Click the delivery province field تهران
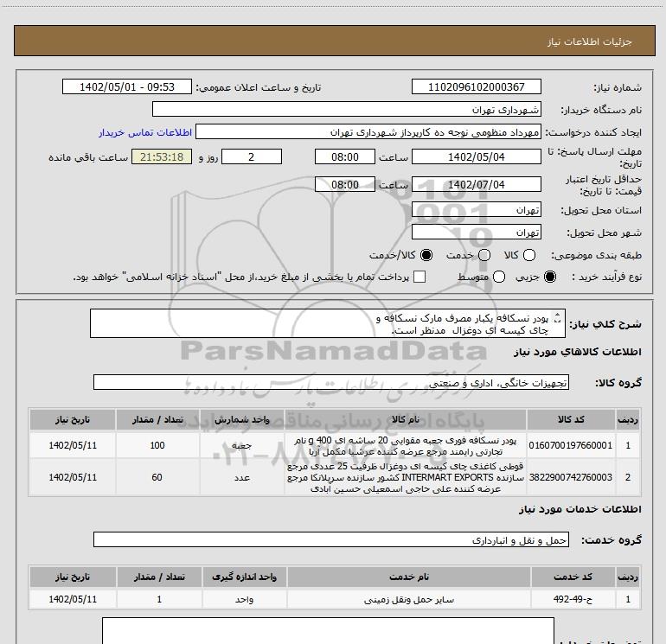This screenshot has width=666, height=644. pos(476,210)
